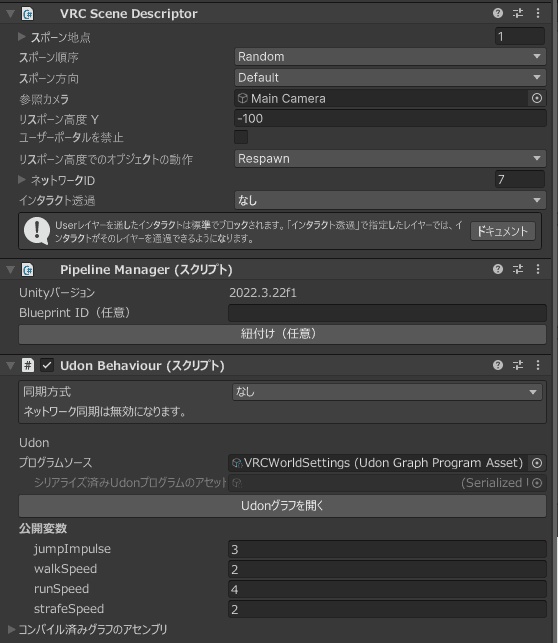The width and height of the screenshot is (558, 643).
Task: Open インタラクト透過 dropdown
Action: pos(390,200)
